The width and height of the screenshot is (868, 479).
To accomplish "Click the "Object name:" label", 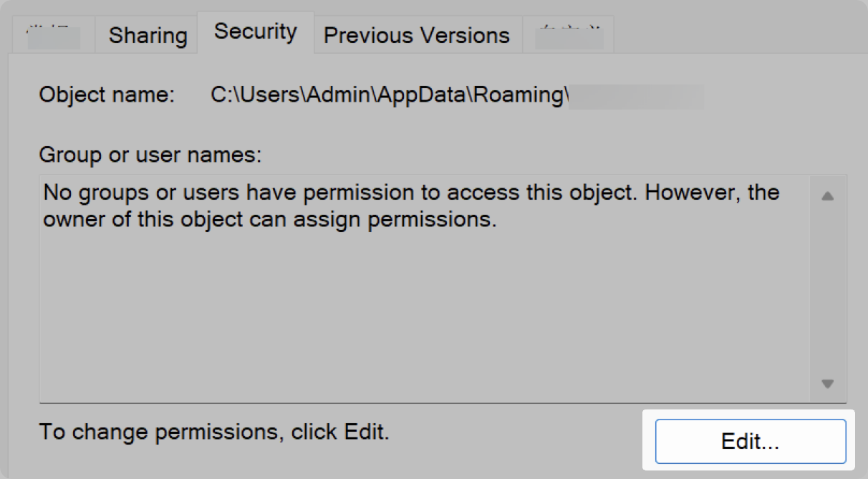I will coord(107,95).
